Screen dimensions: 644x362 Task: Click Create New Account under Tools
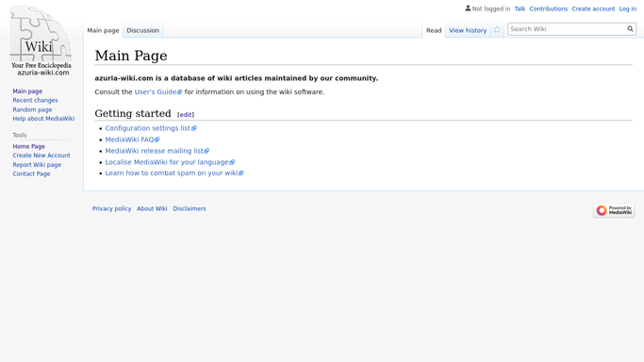41,156
